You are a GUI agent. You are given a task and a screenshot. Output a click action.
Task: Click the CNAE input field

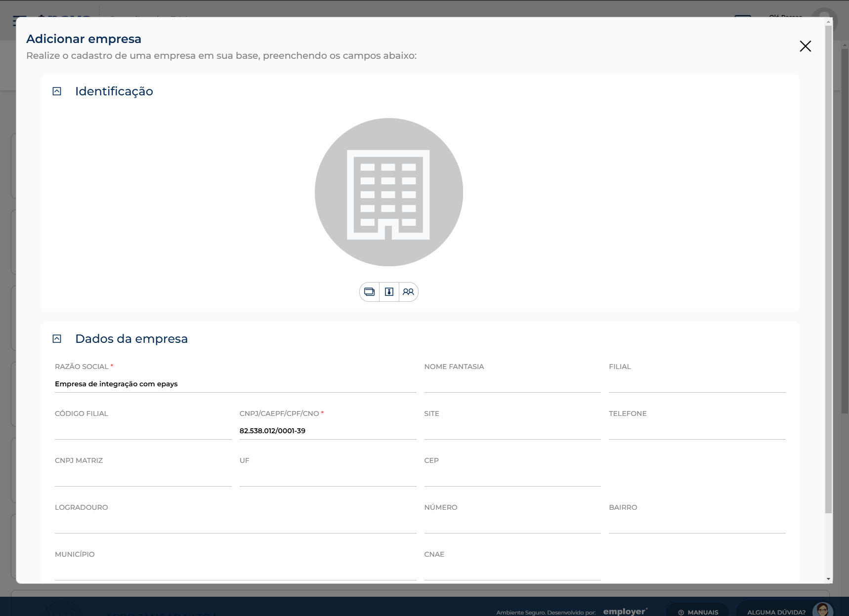click(512, 572)
